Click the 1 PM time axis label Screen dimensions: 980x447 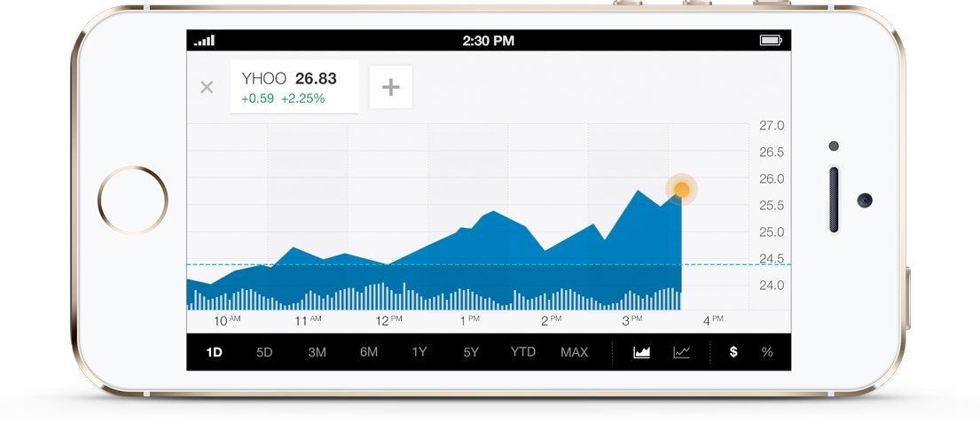(x=470, y=321)
